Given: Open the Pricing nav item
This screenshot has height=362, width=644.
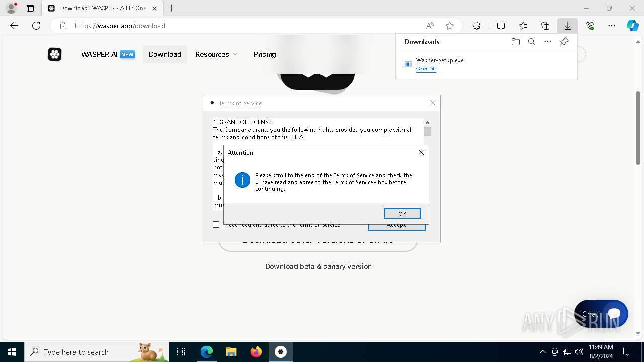Looking at the screenshot, I should (x=265, y=54).
